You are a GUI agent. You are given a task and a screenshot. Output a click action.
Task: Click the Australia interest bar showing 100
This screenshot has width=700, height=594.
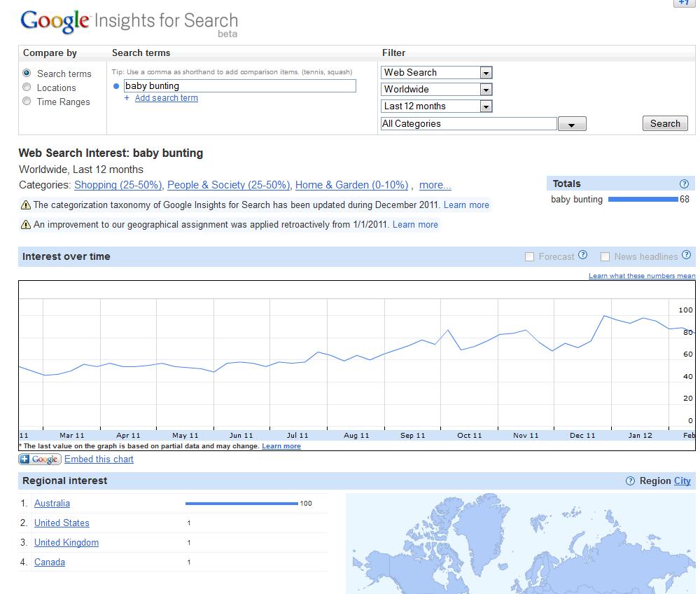tap(241, 504)
